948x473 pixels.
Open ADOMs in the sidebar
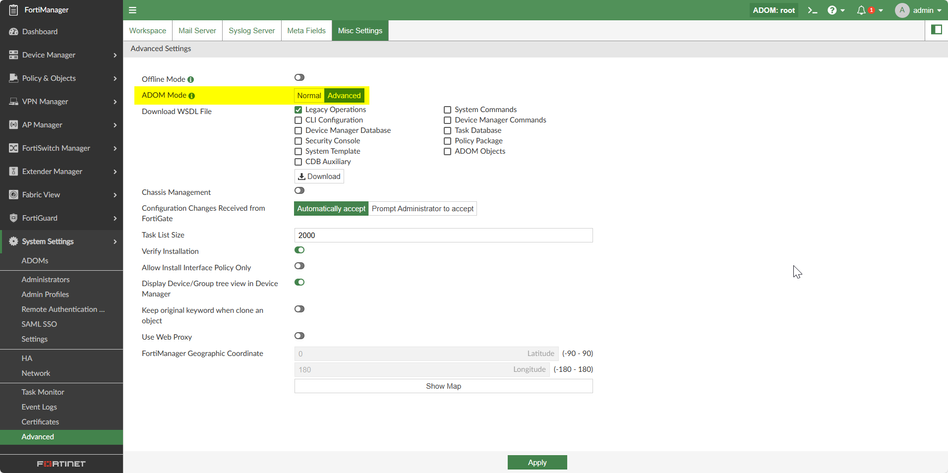pos(34,261)
